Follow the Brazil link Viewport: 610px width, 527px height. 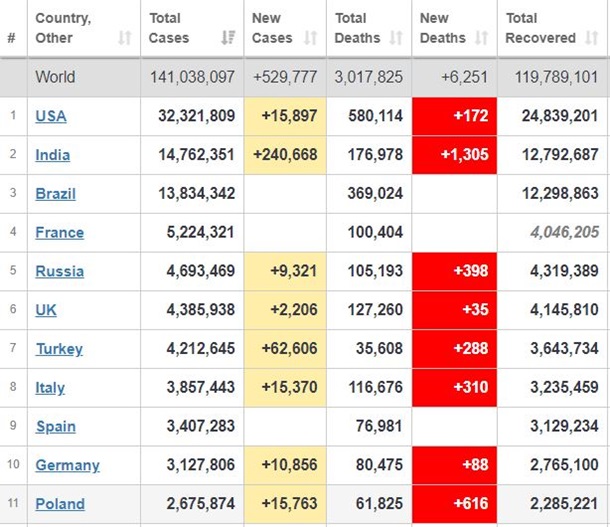pos(56,194)
